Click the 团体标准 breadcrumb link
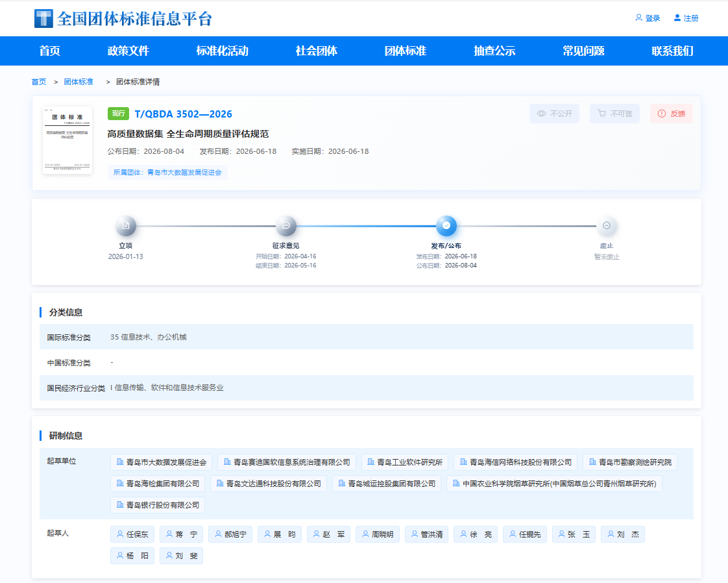The height and width of the screenshot is (583, 728). click(79, 82)
